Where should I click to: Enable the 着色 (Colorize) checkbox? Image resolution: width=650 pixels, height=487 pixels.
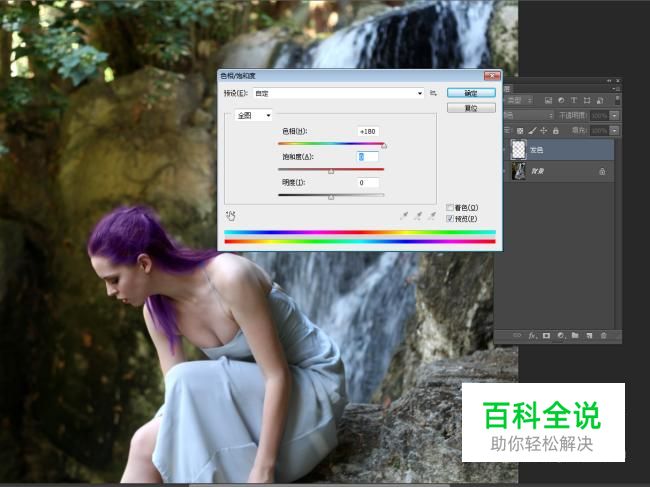pos(449,207)
